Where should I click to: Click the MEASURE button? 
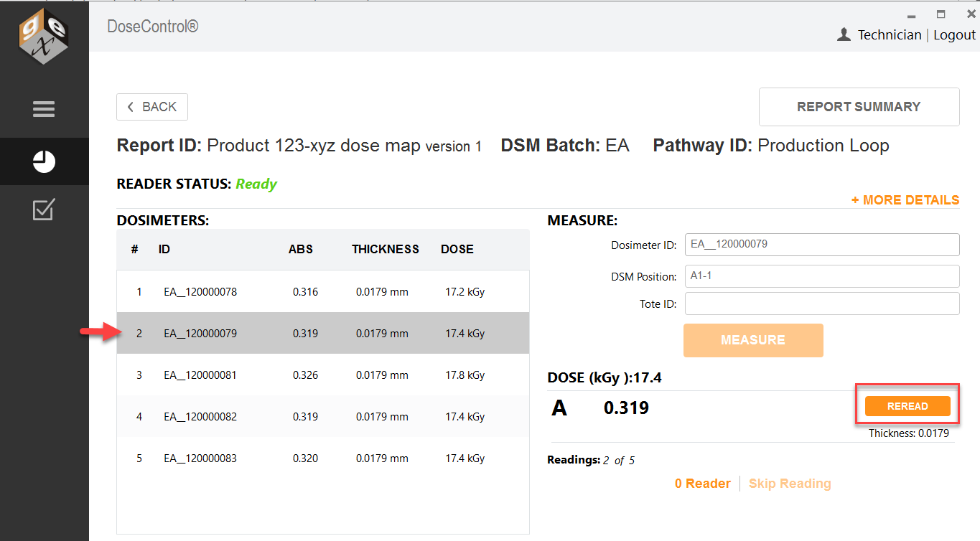click(753, 340)
